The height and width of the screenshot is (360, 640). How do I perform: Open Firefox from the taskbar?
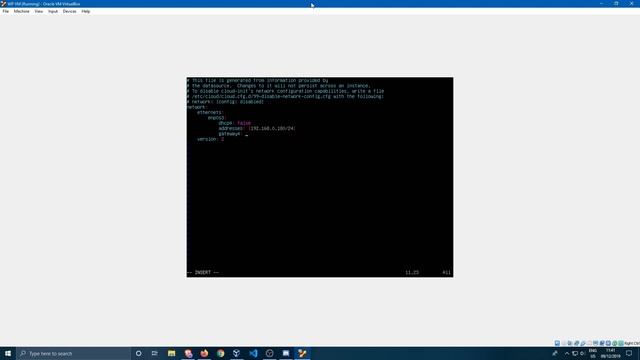click(204, 353)
